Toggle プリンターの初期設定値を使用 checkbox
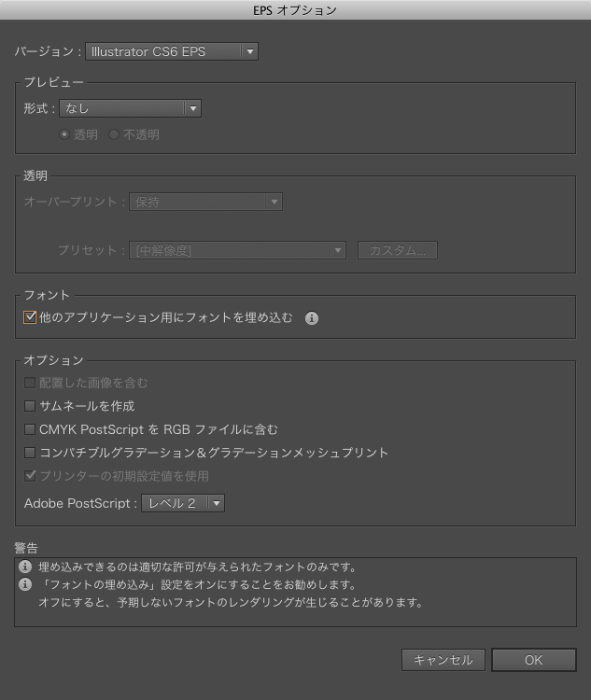The height and width of the screenshot is (700, 591). pyautogui.click(x=30, y=476)
